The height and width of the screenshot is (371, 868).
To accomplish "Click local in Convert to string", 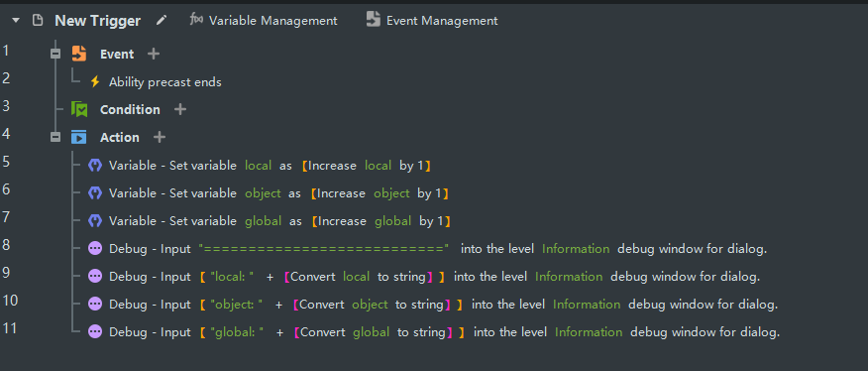I will [357, 276].
